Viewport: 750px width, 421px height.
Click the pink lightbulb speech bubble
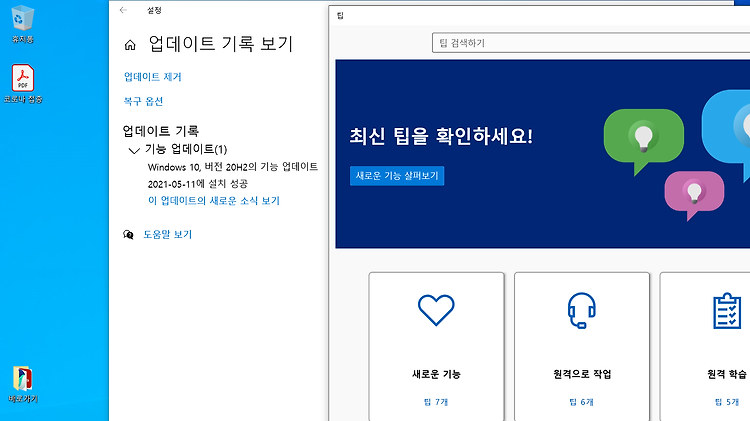[694, 195]
